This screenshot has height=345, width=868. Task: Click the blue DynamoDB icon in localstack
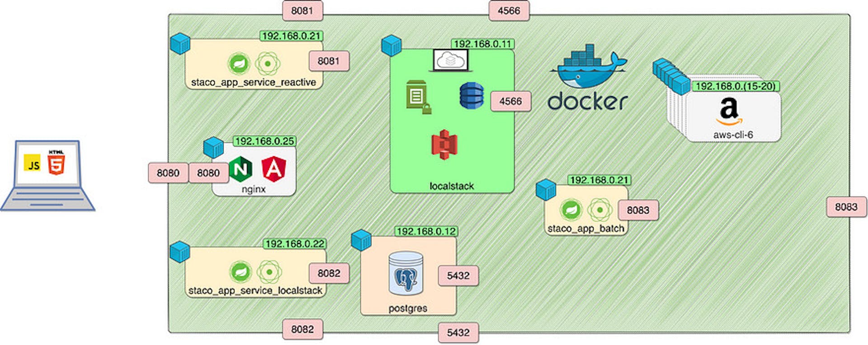coord(472,96)
